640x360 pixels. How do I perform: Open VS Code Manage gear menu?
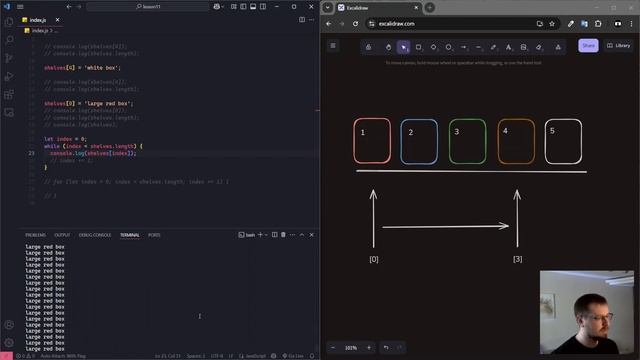point(9,342)
